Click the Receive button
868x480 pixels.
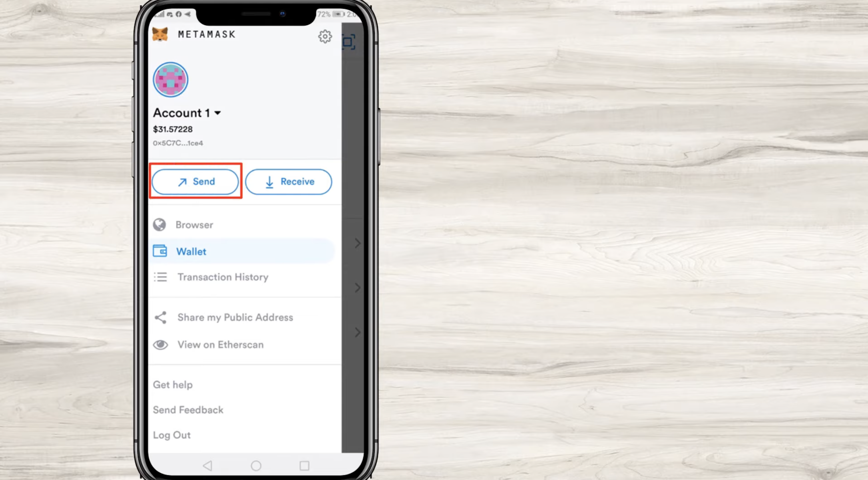pos(289,181)
